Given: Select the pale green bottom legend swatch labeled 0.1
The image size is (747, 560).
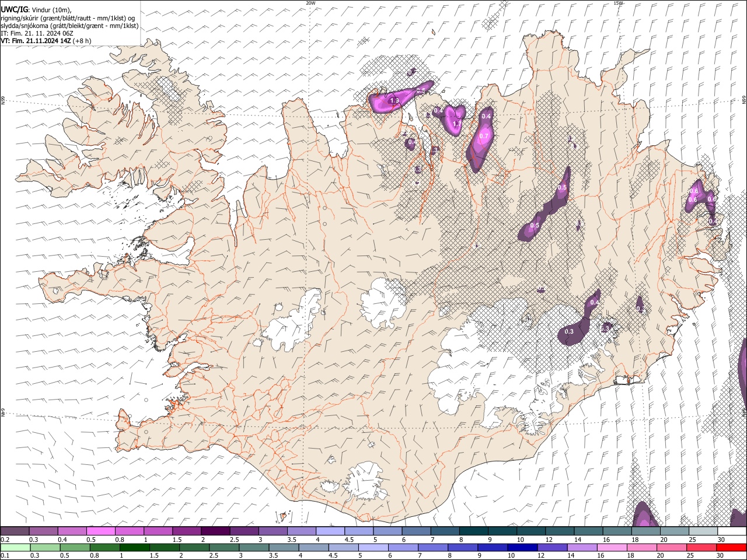Looking at the screenshot, I should coord(15,547).
